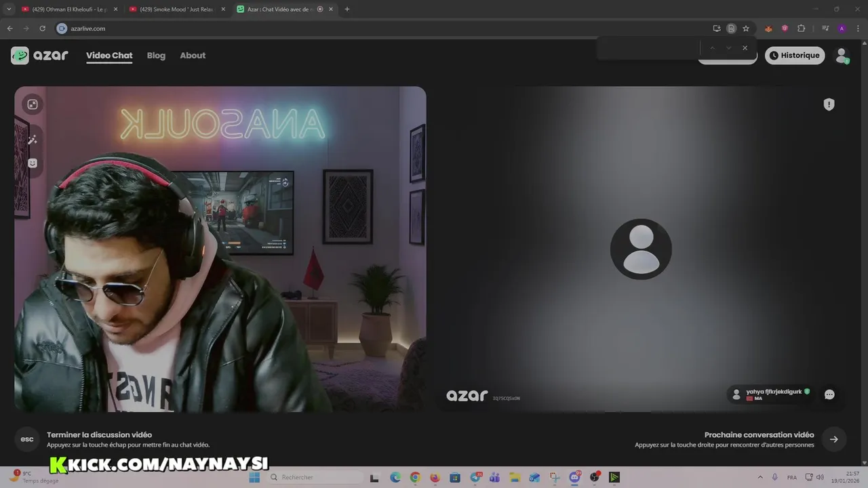Jump to next find result
This screenshot has height=488, width=868.
pos(728,48)
